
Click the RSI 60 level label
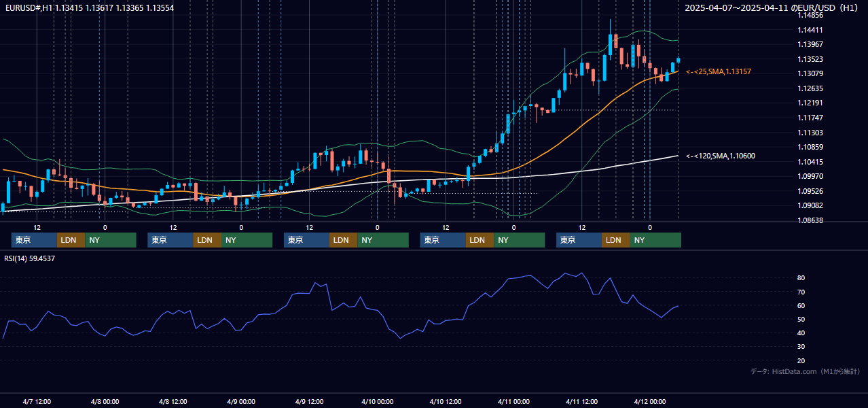pyautogui.click(x=801, y=306)
